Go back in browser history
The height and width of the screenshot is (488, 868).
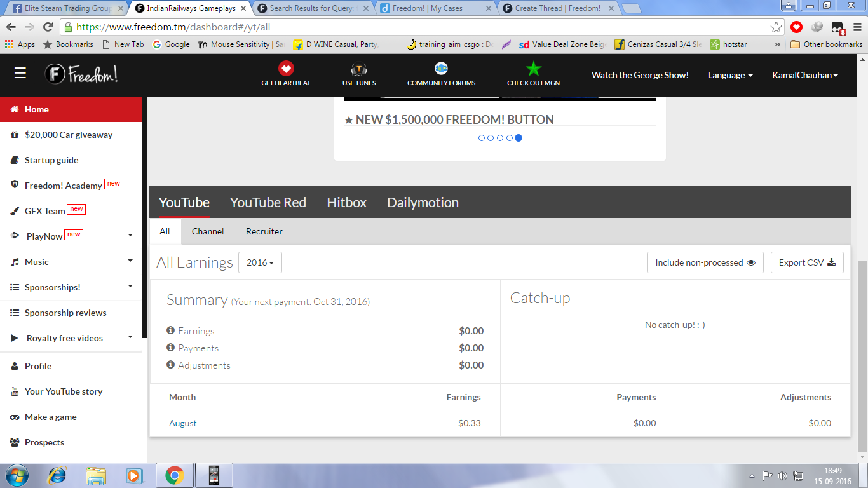[x=11, y=27]
